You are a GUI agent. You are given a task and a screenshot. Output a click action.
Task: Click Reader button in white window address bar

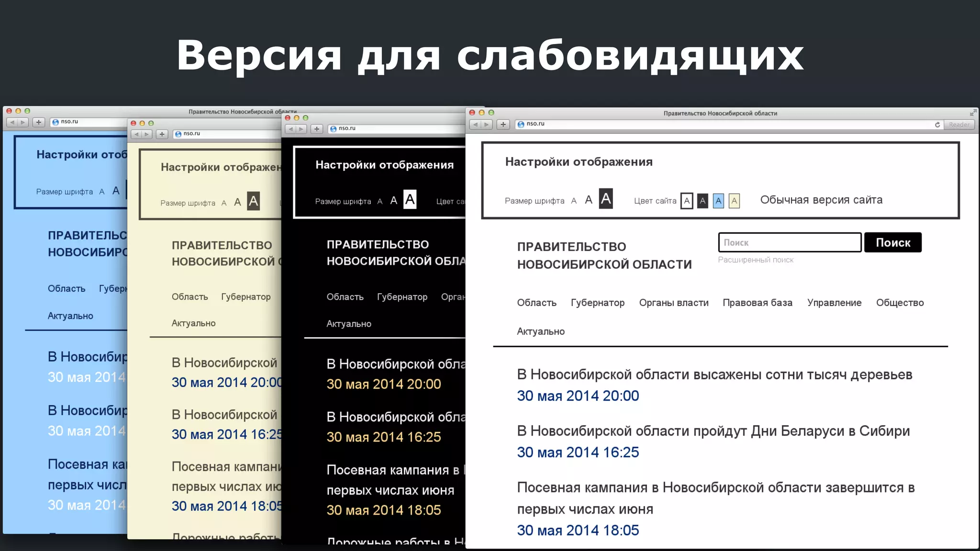(x=959, y=124)
